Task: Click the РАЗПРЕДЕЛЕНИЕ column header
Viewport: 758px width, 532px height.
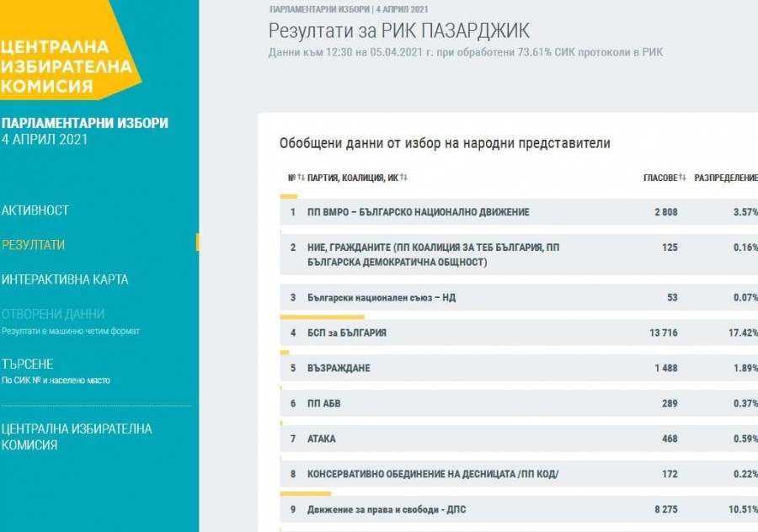Action: point(726,178)
